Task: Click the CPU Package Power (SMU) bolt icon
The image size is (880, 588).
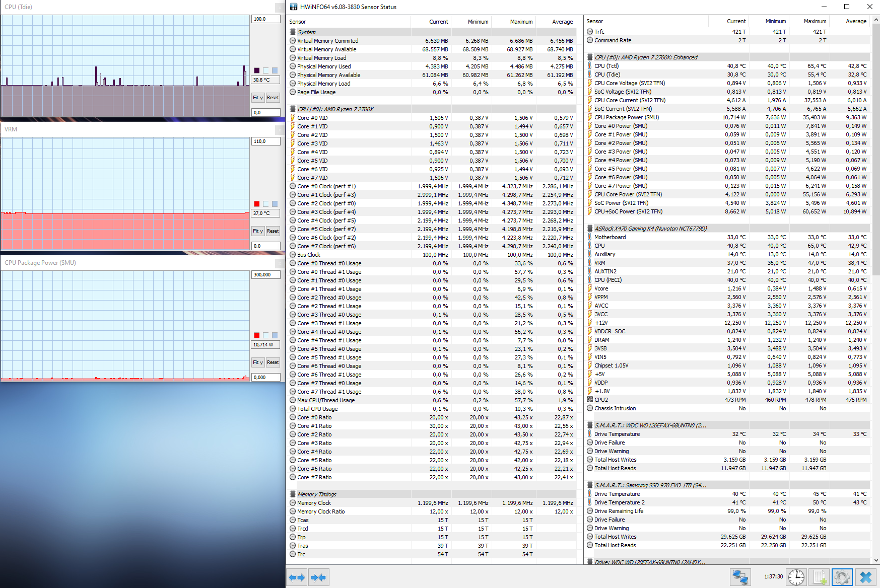Action: 590,117
